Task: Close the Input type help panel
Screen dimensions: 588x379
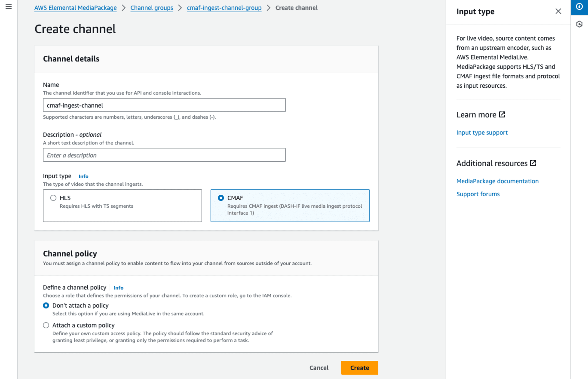Action: (x=558, y=11)
